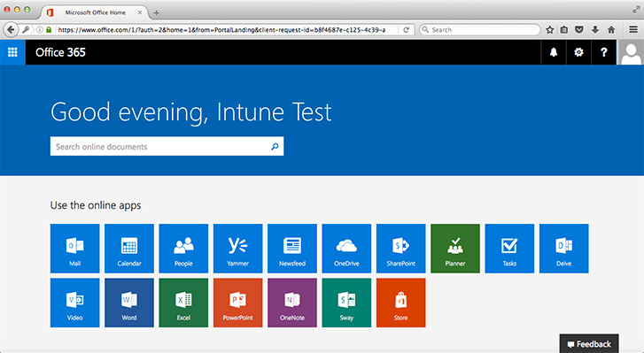644x353 pixels.
Task: Open the OneDrive tile
Action: coord(346,249)
